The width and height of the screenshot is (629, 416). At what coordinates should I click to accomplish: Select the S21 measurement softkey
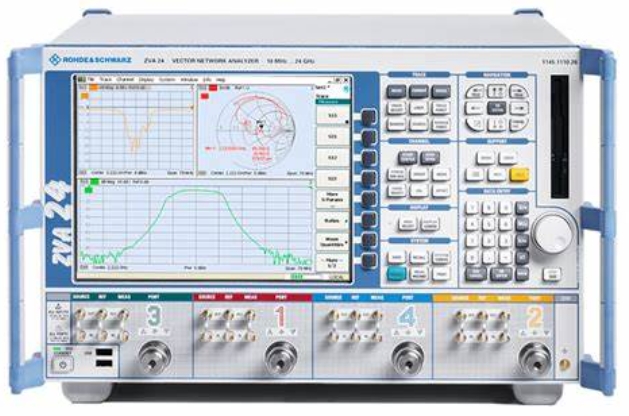pos(333,136)
